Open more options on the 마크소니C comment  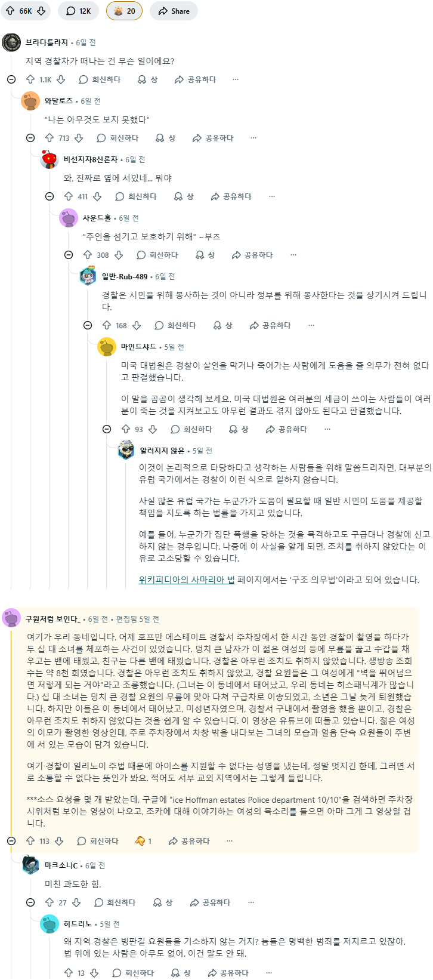pos(251,902)
